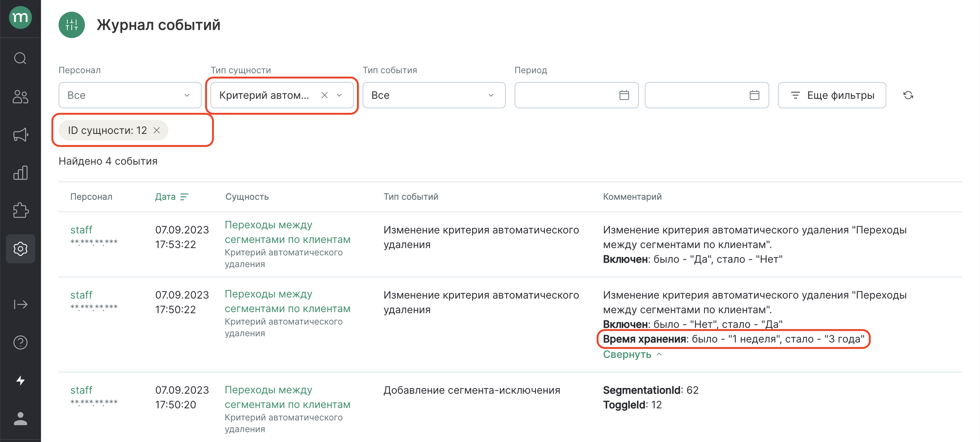Viewport: 980px width, 442px height.
Task: Click 'Найдено 4 события' text
Action: (x=108, y=161)
